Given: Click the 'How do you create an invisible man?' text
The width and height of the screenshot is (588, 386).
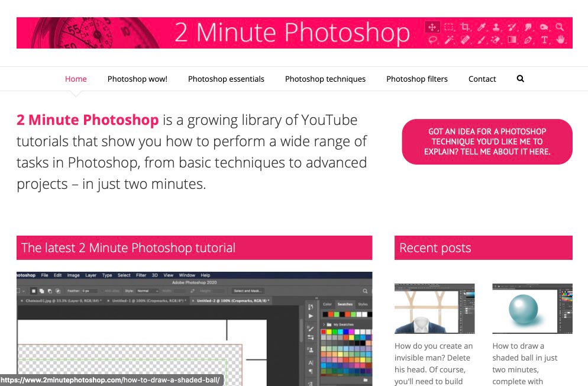Looking at the screenshot, I should 434,363.
